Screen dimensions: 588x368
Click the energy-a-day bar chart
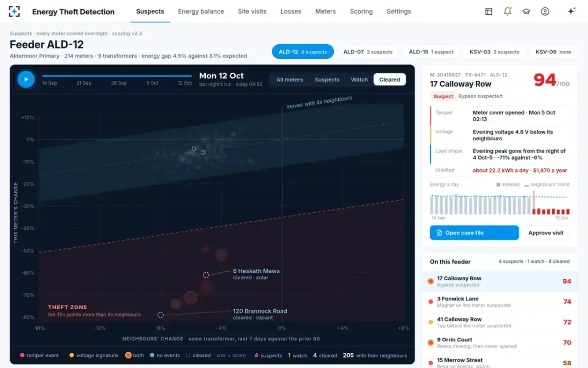coord(500,204)
